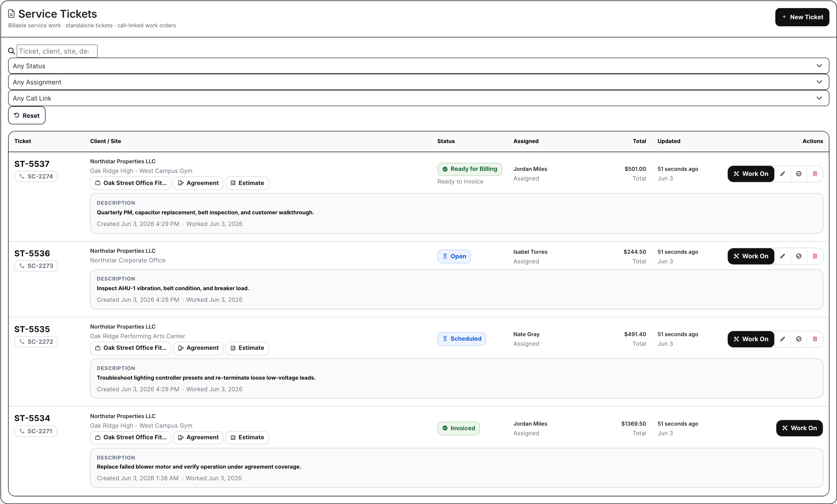Select ticket number ST-5536
Image resolution: width=837 pixels, height=504 pixels.
[x=32, y=253]
